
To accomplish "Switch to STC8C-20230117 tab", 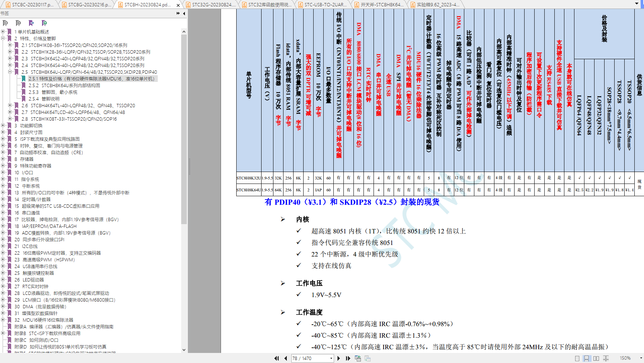I will 30,5.
